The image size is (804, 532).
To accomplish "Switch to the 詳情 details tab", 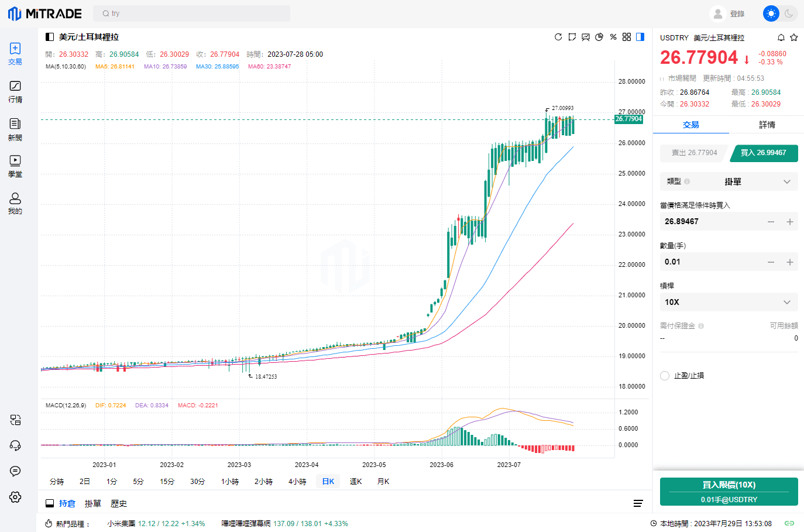I will point(767,125).
